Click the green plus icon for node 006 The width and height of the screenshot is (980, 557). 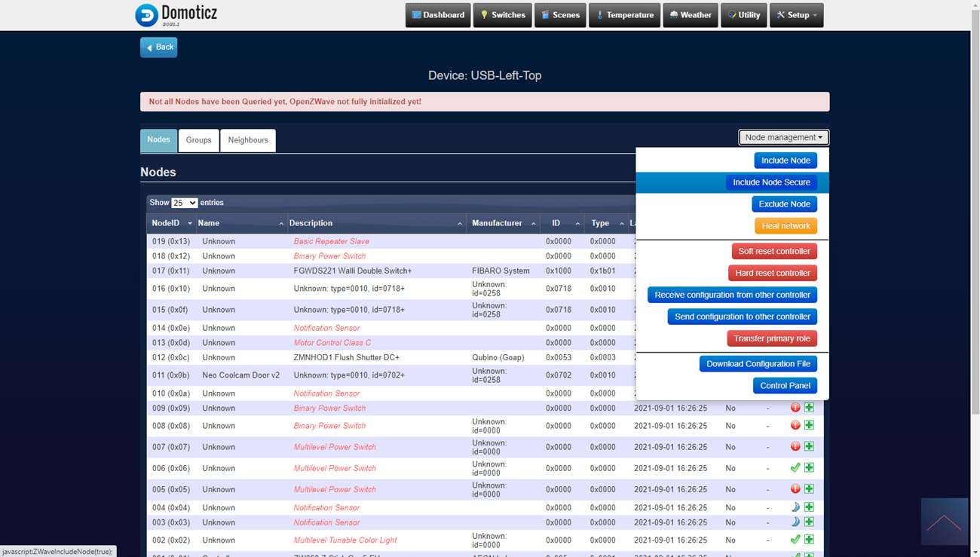809,468
